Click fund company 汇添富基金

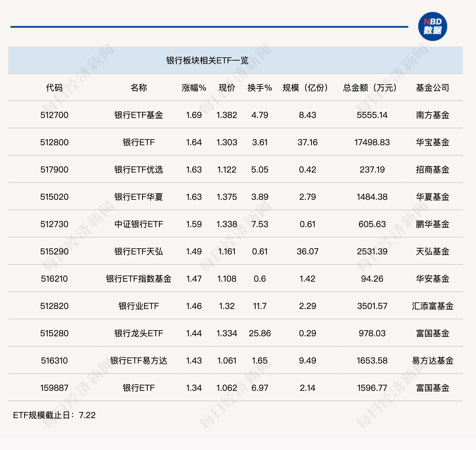click(433, 306)
